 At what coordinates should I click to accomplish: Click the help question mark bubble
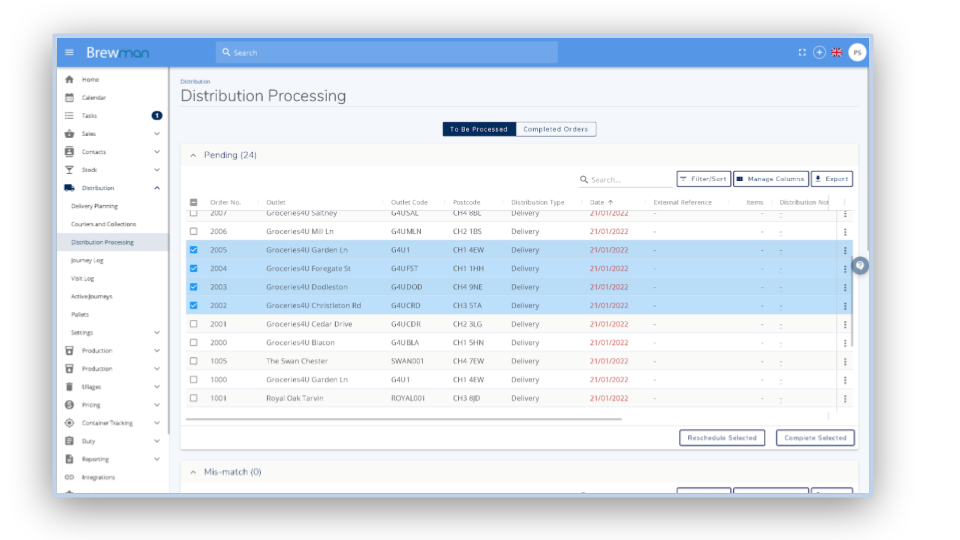(x=860, y=266)
